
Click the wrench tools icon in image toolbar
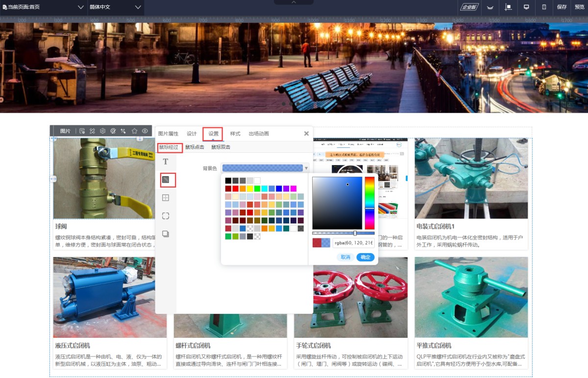pos(92,131)
